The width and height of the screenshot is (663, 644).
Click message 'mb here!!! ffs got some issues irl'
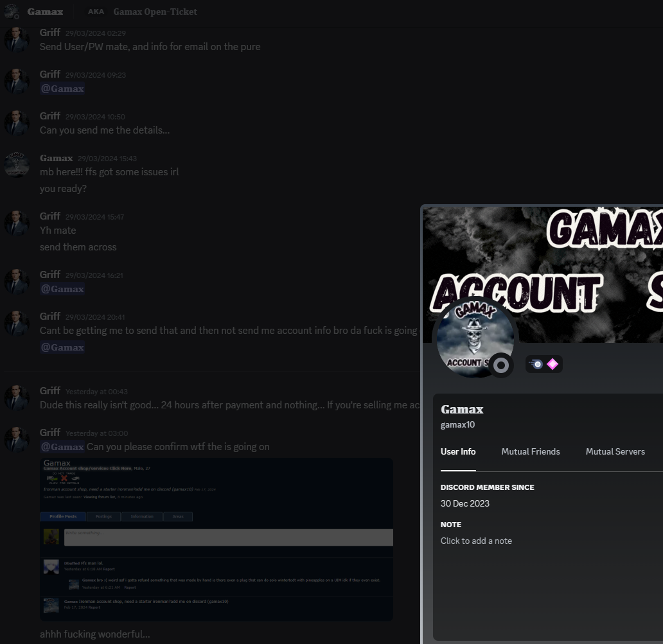(x=109, y=172)
